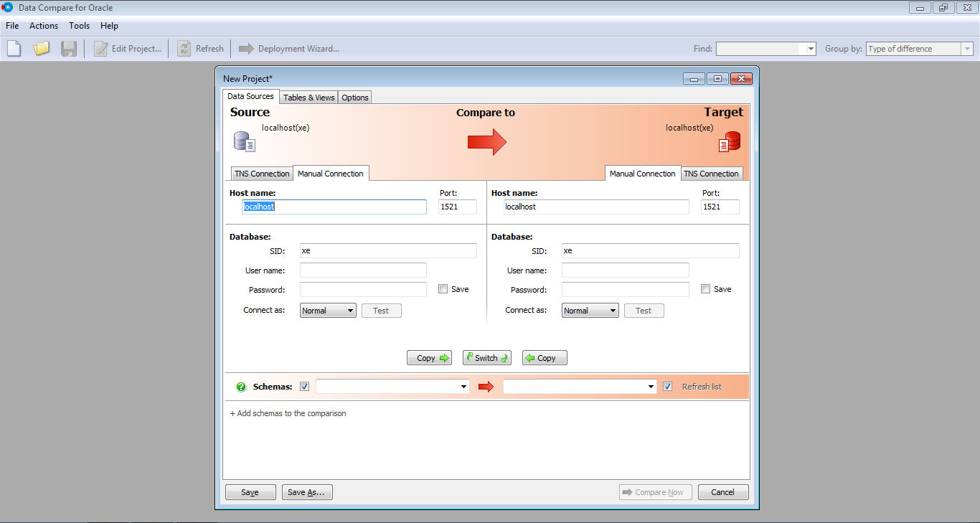Click the Find text input box
This screenshot has width=980, height=523.
[761, 49]
